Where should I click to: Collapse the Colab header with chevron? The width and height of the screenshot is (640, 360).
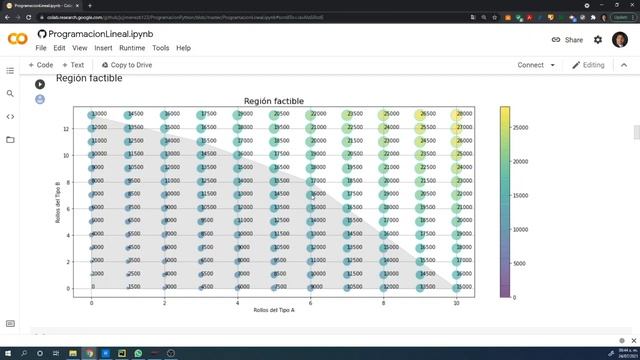pos(624,65)
